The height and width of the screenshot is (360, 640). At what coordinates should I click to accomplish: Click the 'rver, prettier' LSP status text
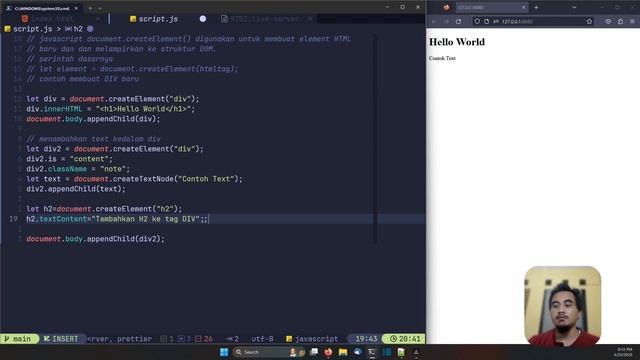[x=119, y=339]
